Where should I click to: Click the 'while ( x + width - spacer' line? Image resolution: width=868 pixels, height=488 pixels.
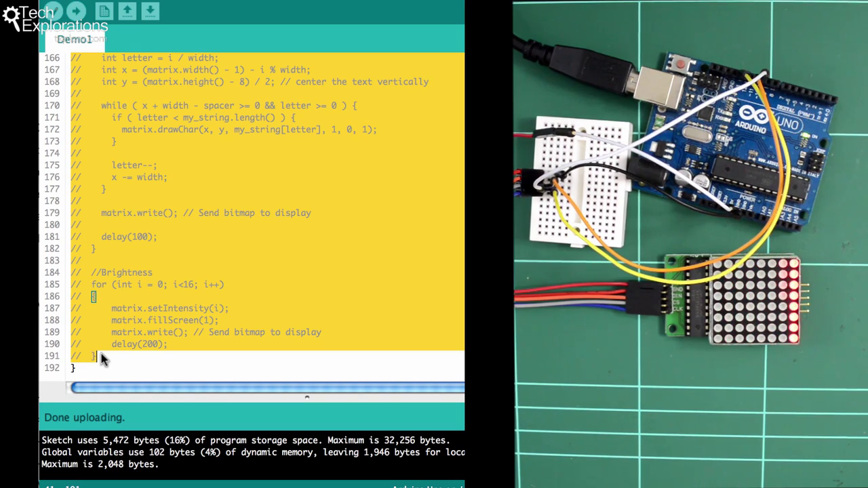coord(229,105)
